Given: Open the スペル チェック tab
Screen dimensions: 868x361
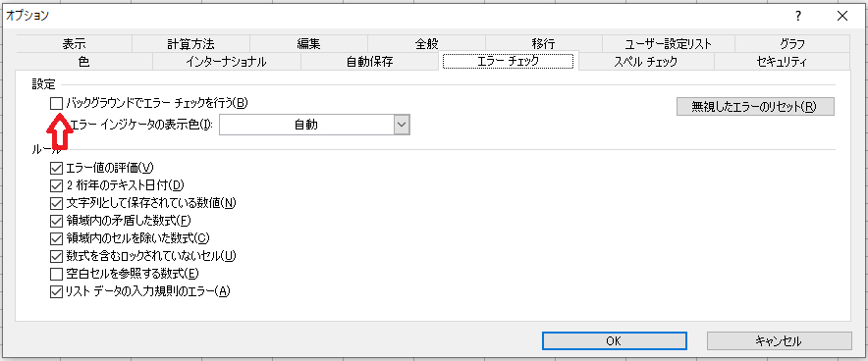Looking at the screenshot, I should (645, 62).
